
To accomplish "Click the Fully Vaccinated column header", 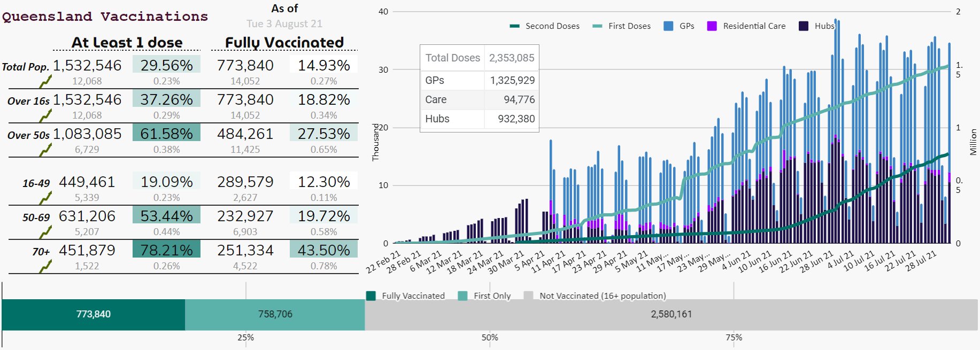I will [x=284, y=42].
